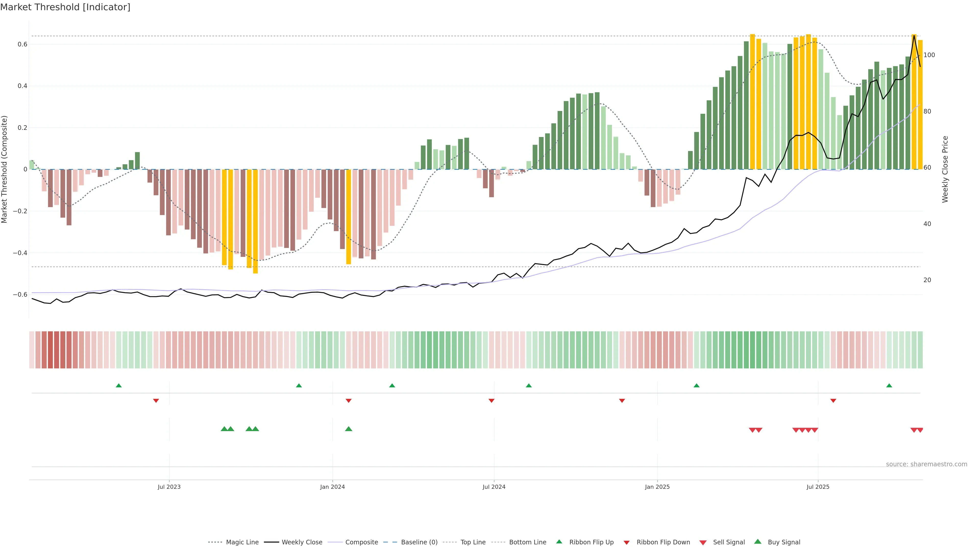
Task: Click the Jul 2024 x-axis label
Action: [494, 487]
